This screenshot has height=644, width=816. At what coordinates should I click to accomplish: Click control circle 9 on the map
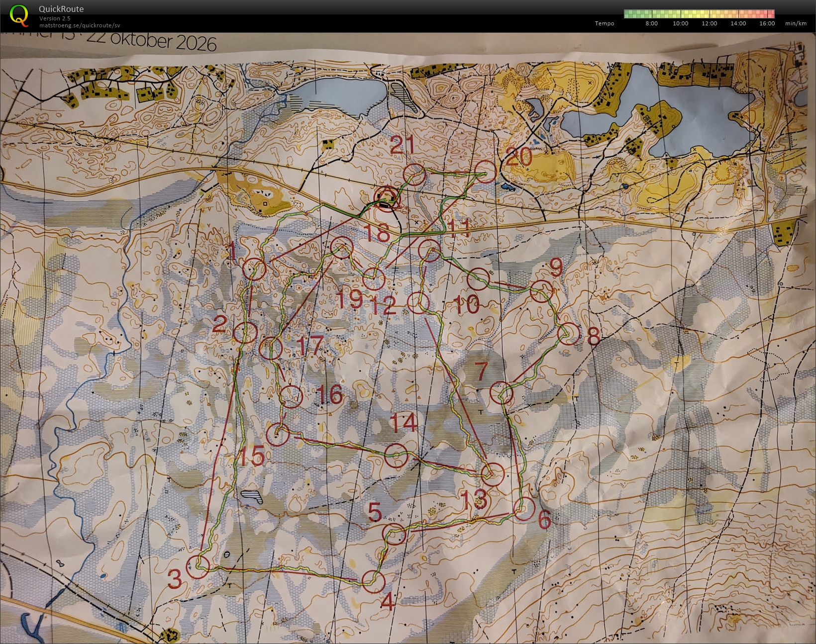542,291
